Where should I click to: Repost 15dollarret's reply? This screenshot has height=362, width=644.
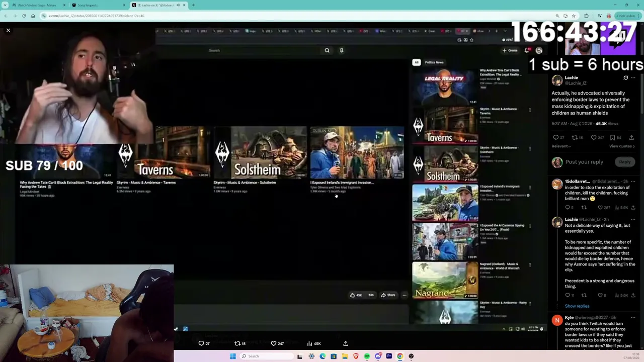pyautogui.click(x=584, y=207)
